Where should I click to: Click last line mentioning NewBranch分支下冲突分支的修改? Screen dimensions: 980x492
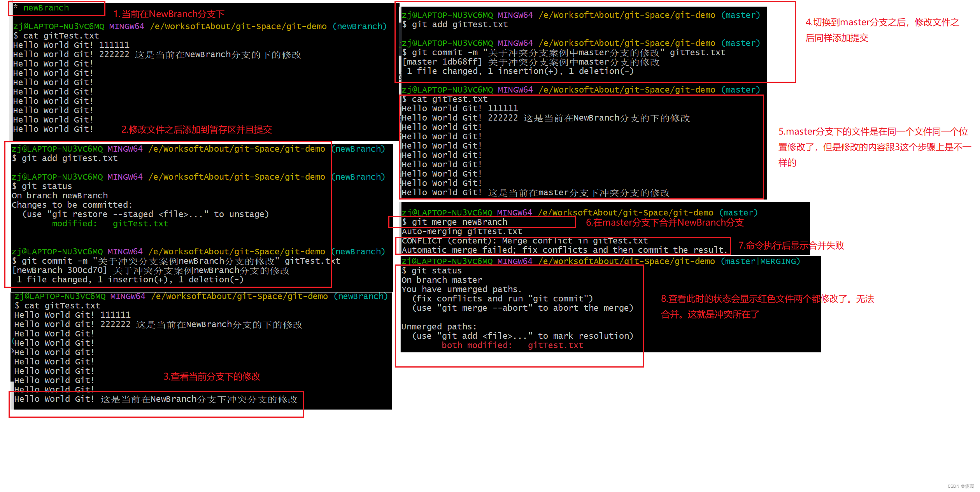coord(156,399)
